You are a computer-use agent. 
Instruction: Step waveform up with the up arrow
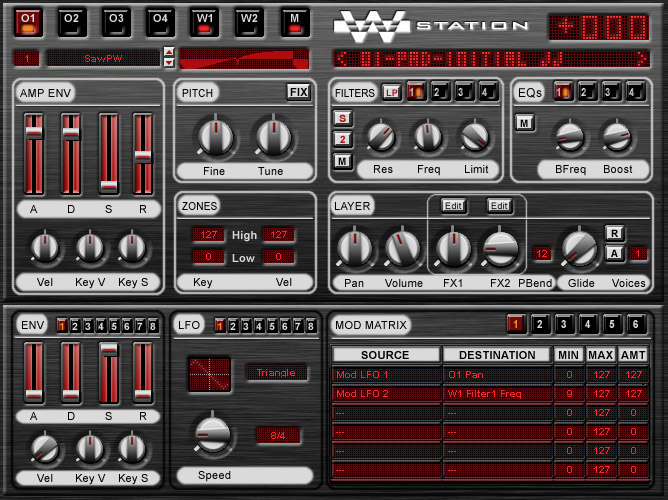(x=169, y=52)
